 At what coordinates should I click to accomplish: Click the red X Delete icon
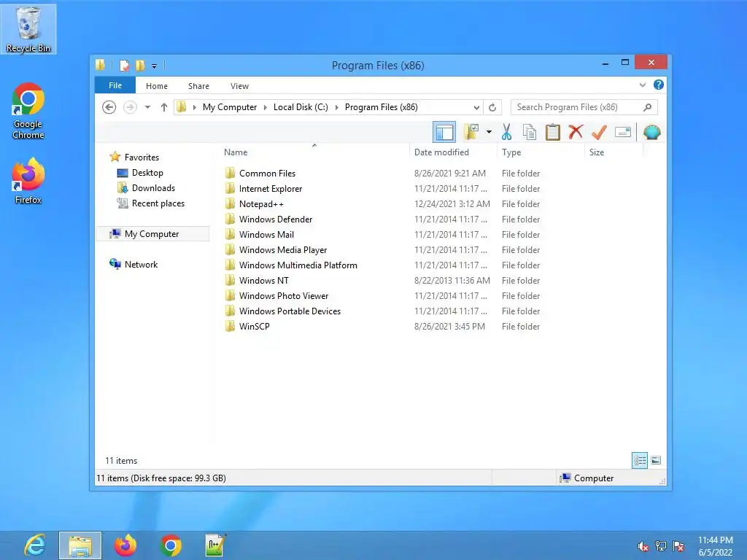coord(576,132)
